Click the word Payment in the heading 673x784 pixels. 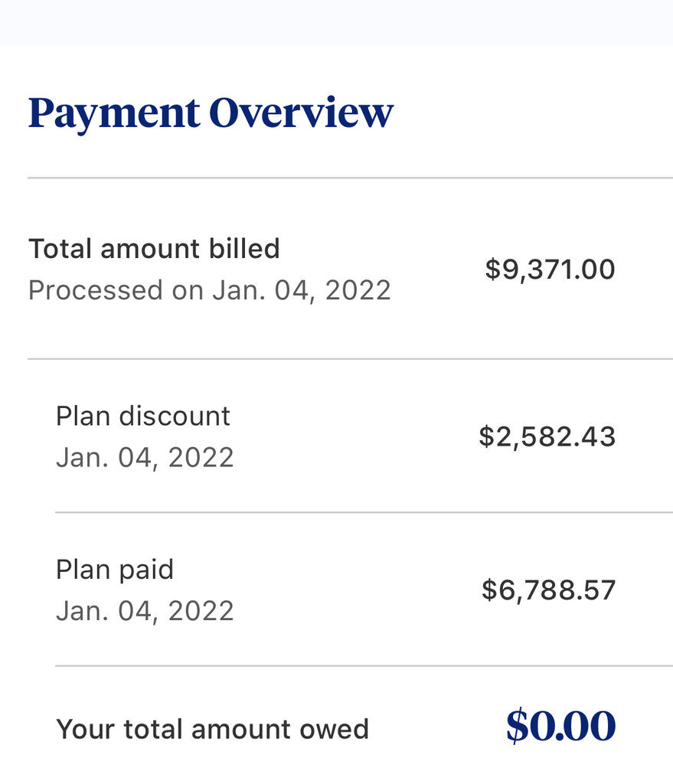[115, 115]
